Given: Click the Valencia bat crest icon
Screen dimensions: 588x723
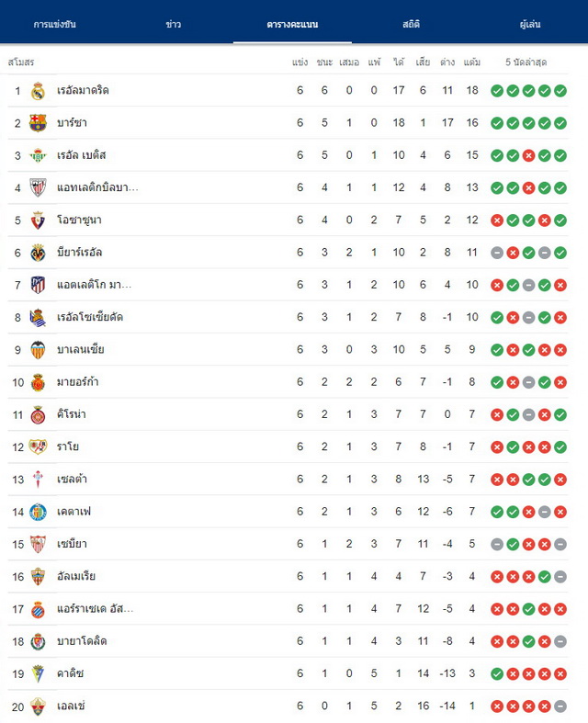Looking at the screenshot, I should (x=38, y=350).
